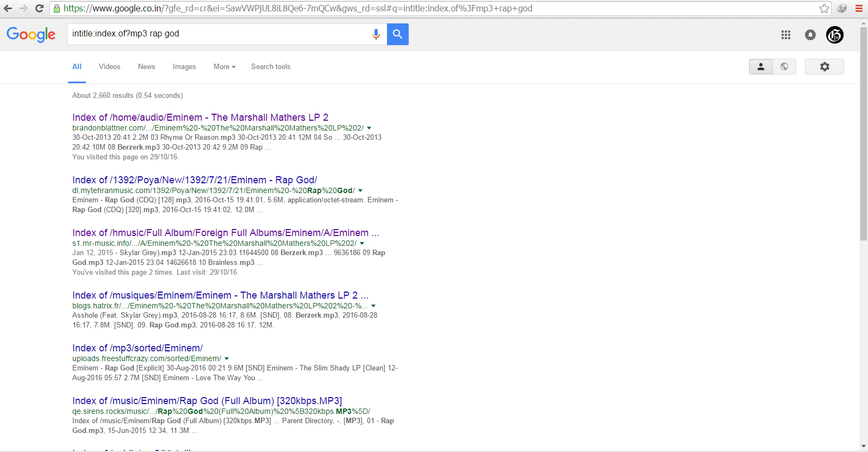This screenshot has height=452, width=868.
Task: Open the arrow menu beside blogs.hatrix.fr URL
Action: 373,306
